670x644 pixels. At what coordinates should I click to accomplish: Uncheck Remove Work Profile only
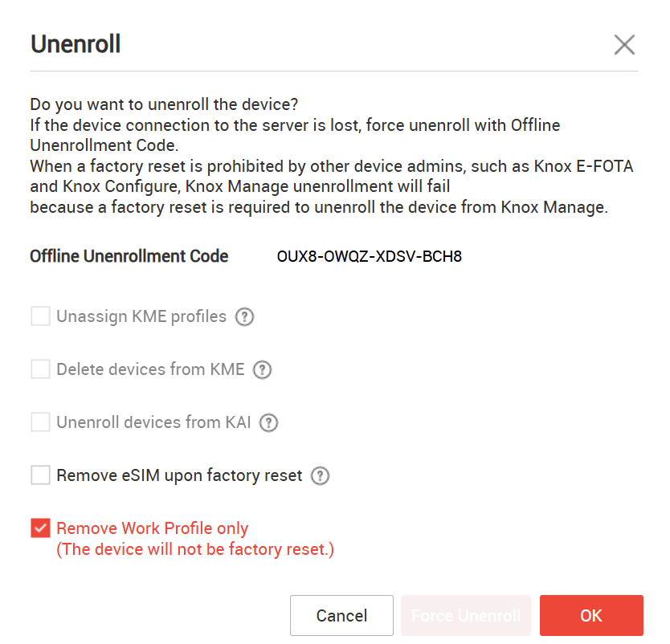click(40, 528)
